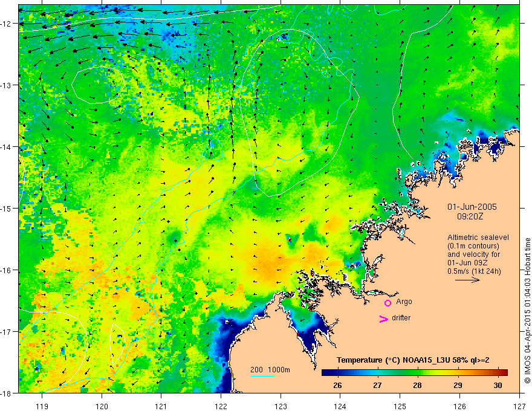Click the temperature color bar
Image resolution: width=532 pixels, height=411 pixels.
click(415, 372)
